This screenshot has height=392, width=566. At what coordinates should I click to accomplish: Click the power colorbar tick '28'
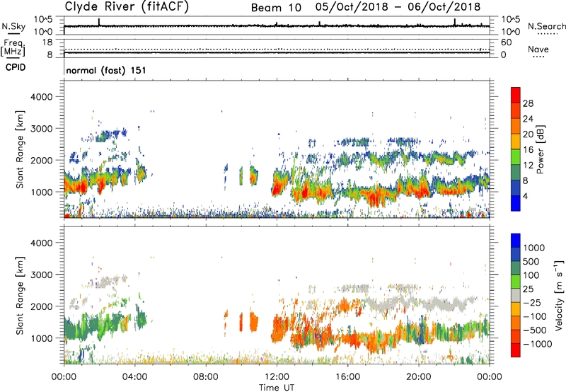coord(528,103)
